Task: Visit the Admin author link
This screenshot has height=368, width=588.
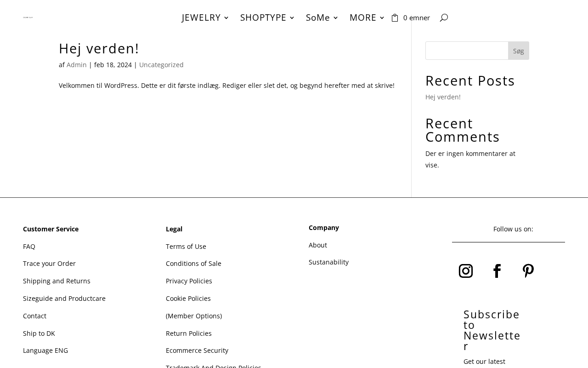Action: click(x=77, y=65)
